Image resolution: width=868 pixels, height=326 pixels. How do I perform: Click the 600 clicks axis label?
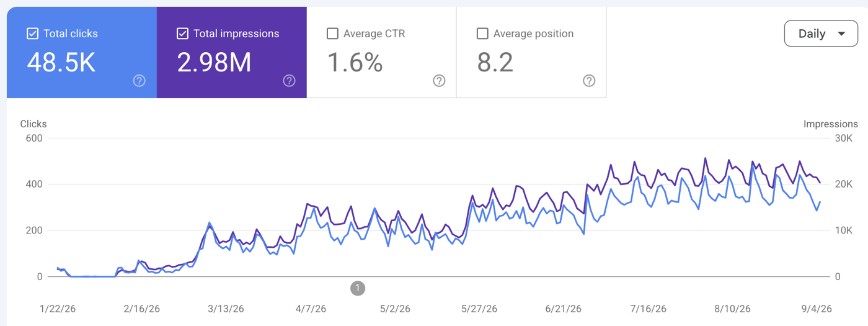point(34,138)
